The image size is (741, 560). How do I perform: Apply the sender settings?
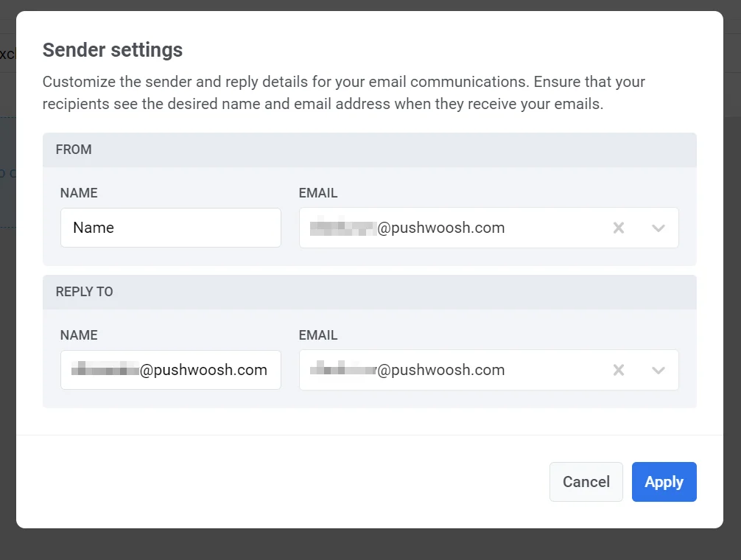[x=664, y=481]
